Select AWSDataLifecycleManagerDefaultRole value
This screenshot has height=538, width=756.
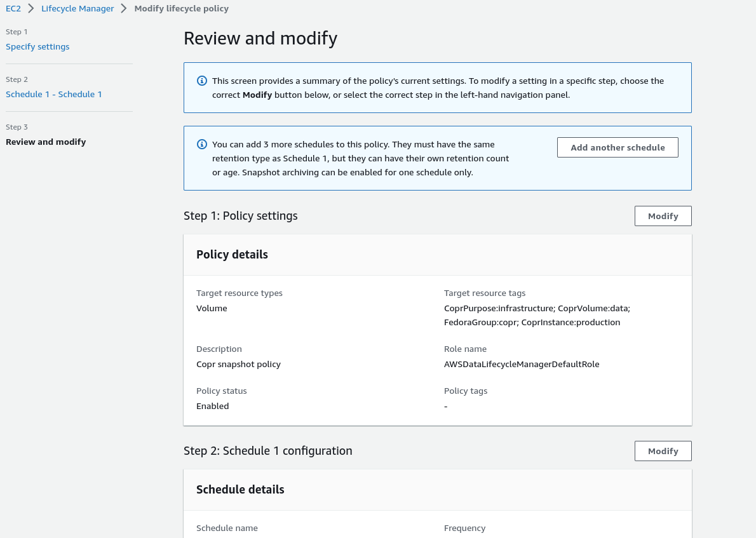[522, 364]
